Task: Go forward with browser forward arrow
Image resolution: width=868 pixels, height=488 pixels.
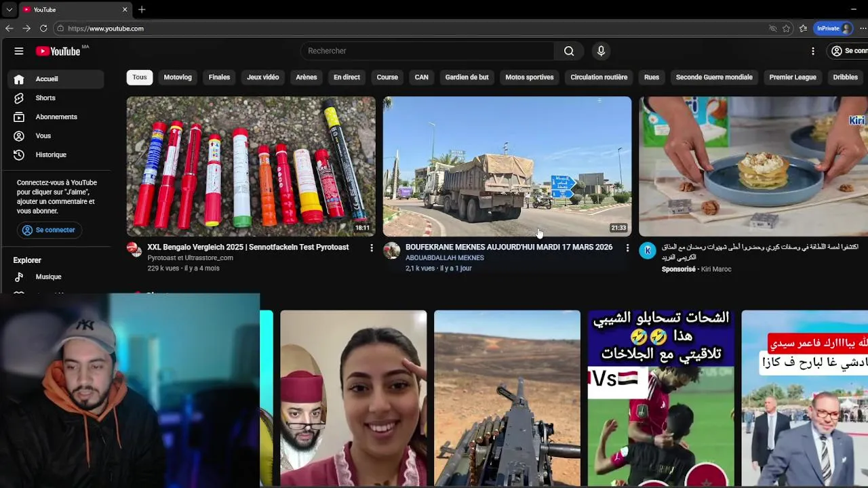Action: pyautogui.click(x=26, y=28)
